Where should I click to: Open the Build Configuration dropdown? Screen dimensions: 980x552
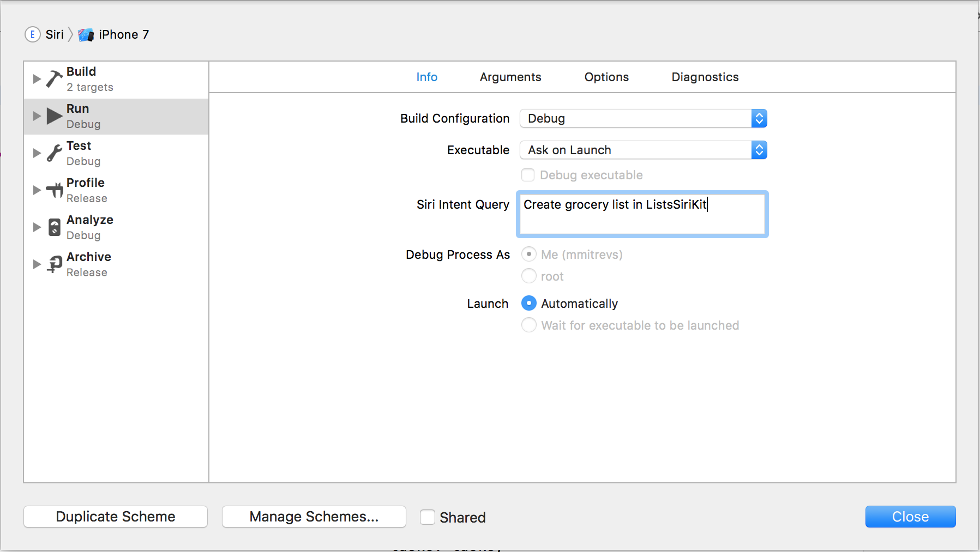644,118
